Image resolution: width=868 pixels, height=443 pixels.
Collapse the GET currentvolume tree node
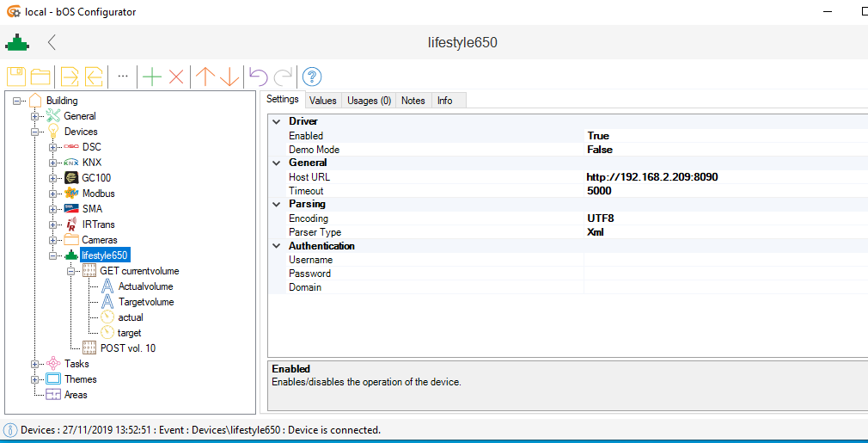pos(70,271)
